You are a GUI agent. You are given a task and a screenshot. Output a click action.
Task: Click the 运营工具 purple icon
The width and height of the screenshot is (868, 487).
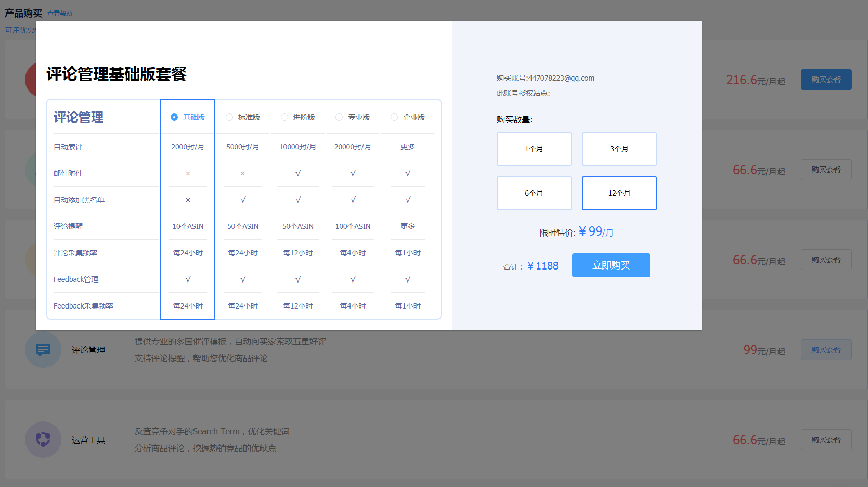pos(43,440)
